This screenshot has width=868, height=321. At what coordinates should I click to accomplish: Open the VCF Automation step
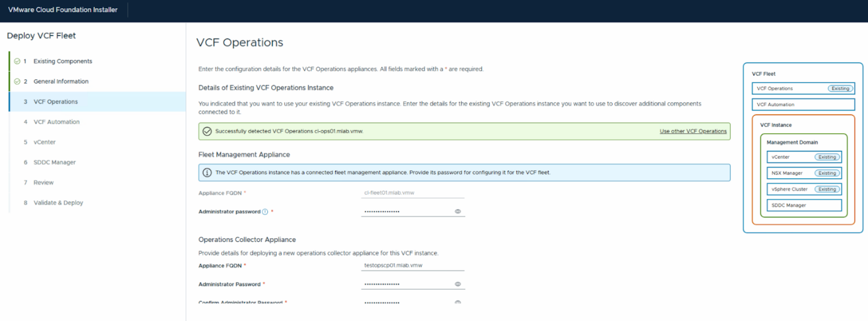[x=56, y=122]
